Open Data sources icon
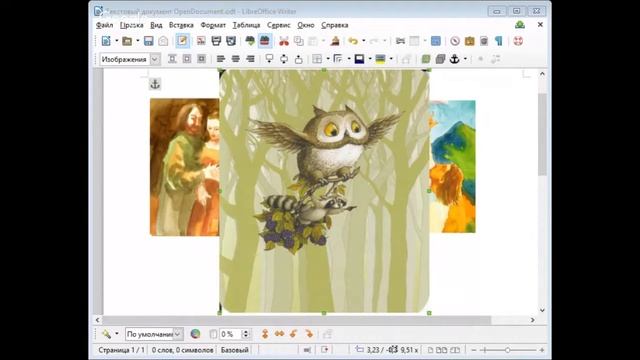640x360 pixels. point(484,41)
